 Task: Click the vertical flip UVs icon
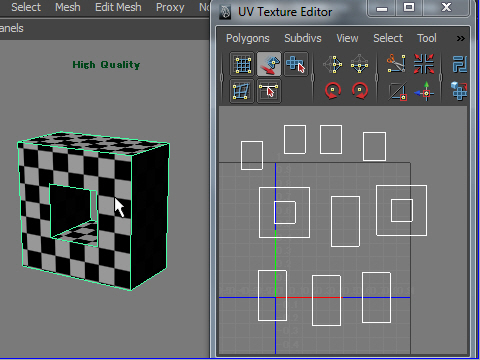(360, 64)
